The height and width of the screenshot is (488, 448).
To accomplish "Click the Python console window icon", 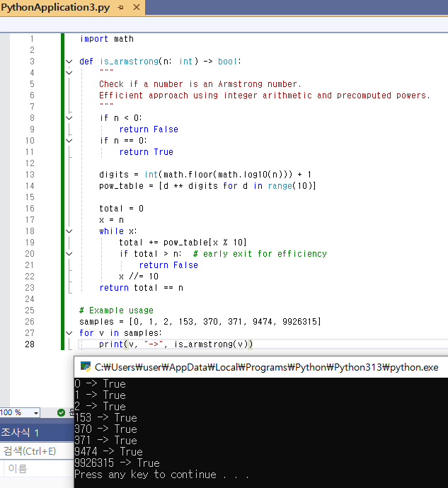I will 86,367.
